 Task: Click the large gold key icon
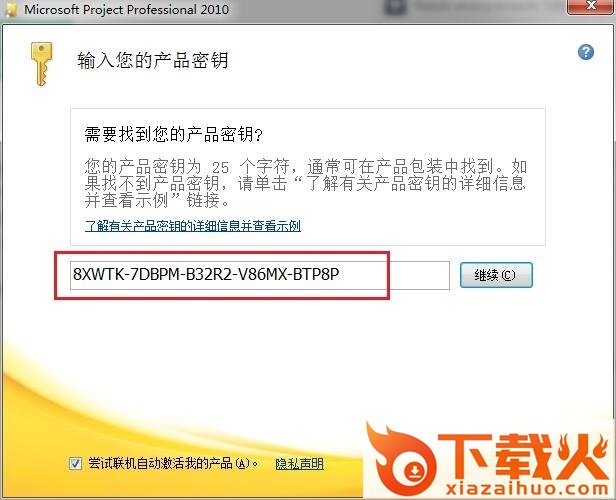(x=41, y=64)
